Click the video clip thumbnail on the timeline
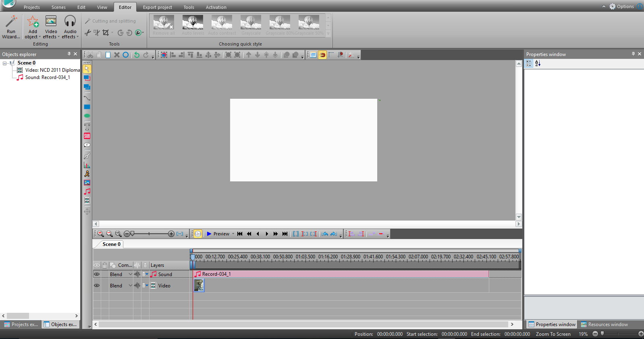This screenshot has height=339, width=644. [x=199, y=285]
